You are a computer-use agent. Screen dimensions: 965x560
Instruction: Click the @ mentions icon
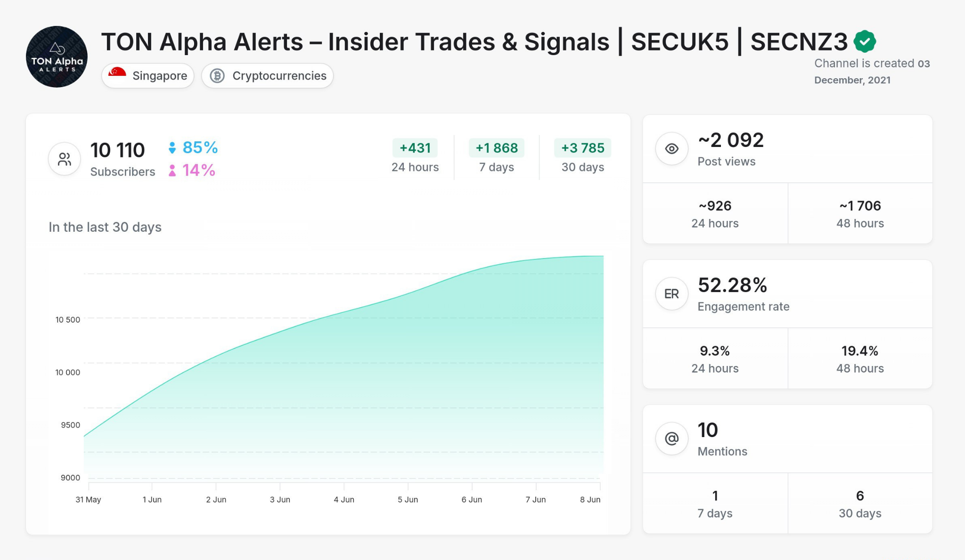click(671, 438)
